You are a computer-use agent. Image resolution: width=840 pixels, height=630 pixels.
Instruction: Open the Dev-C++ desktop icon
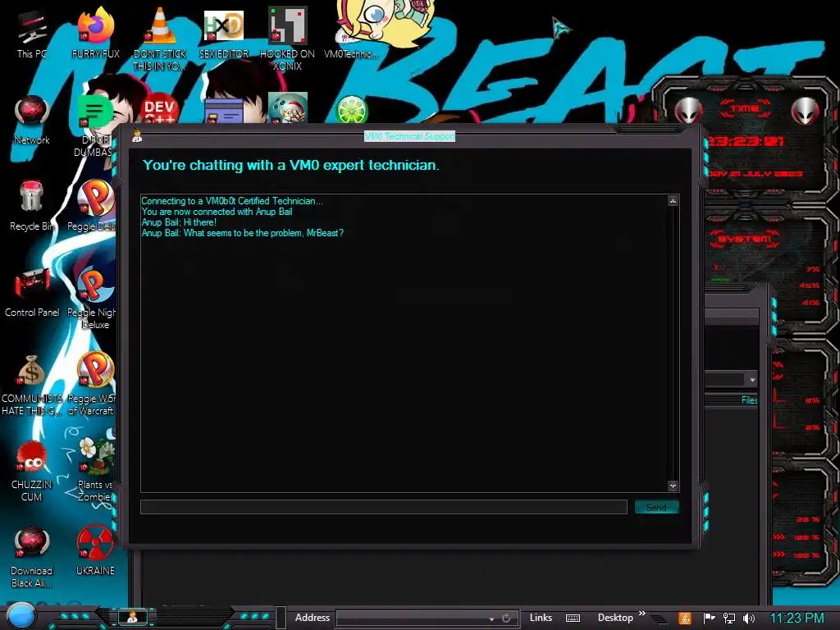[x=160, y=109]
